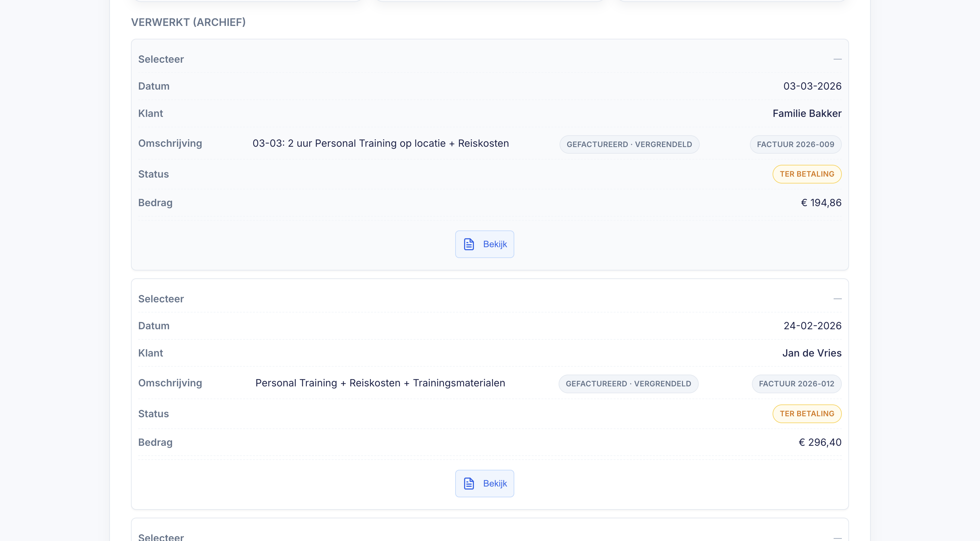This screenshot has height=541, width=980.
Task: Open the FACTUUR 2026-009 badge
Action: coord(795,144)
